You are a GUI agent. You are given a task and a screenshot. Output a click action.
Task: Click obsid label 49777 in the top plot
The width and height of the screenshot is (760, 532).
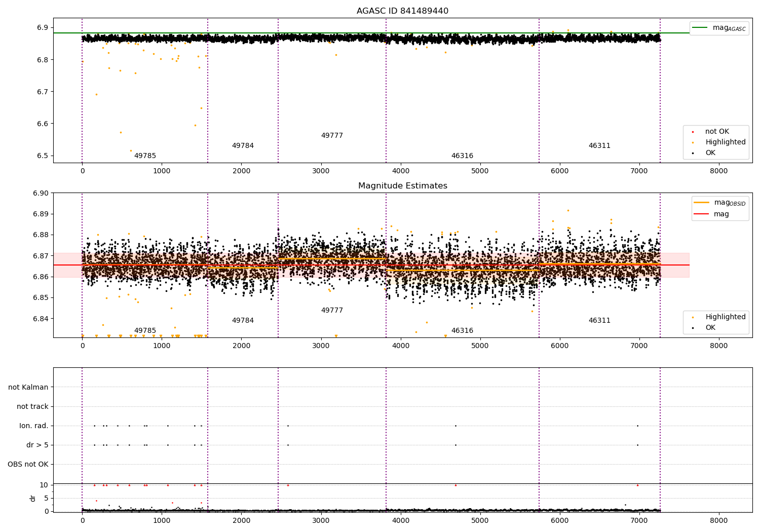coord(332,136)
